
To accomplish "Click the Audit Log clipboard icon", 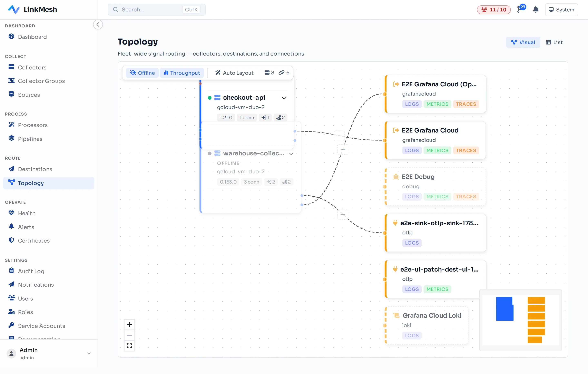I will 11,271.
